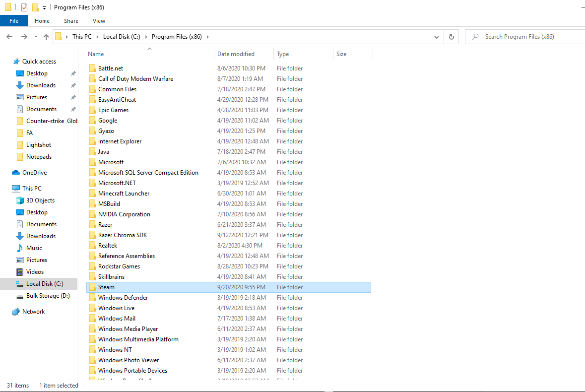The width and height of the screenshot is (585, 392).
Task: Open the File menu tab
Action: pos(14,21)
